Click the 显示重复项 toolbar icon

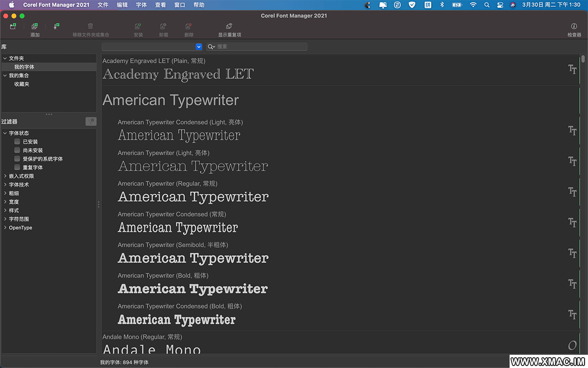click(229, 26)
